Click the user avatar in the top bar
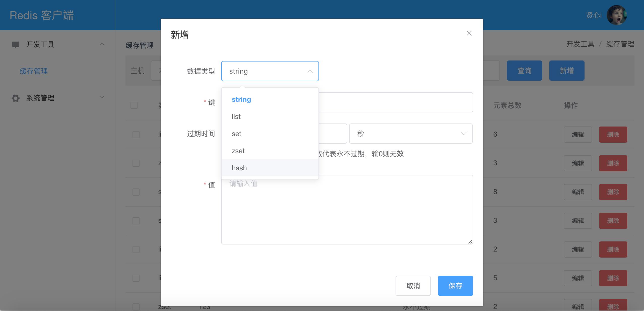Viewport: 644px width, 311px height. tap(617, 15)
